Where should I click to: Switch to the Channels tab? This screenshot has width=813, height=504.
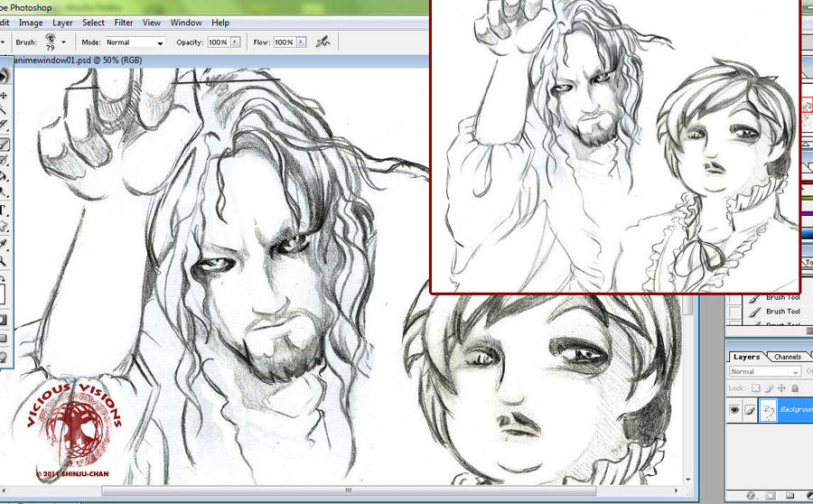pyautogui.click(x=787, y=357)
